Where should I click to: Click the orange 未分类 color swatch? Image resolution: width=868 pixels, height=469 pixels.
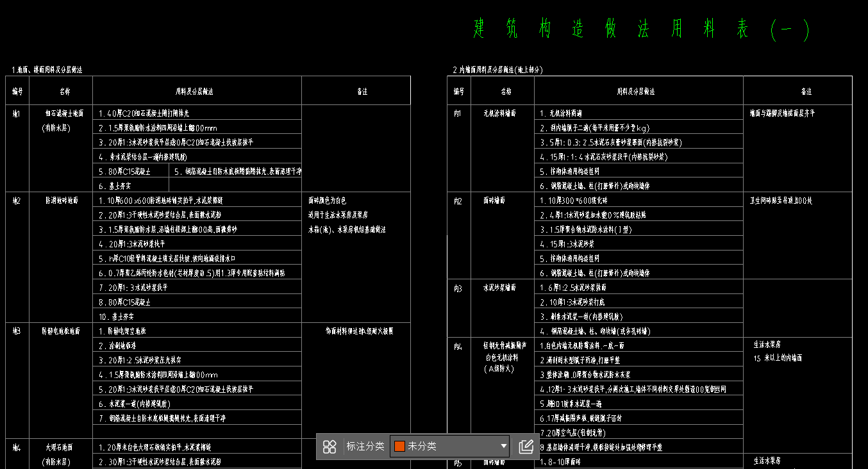click(x=399, y=447)
